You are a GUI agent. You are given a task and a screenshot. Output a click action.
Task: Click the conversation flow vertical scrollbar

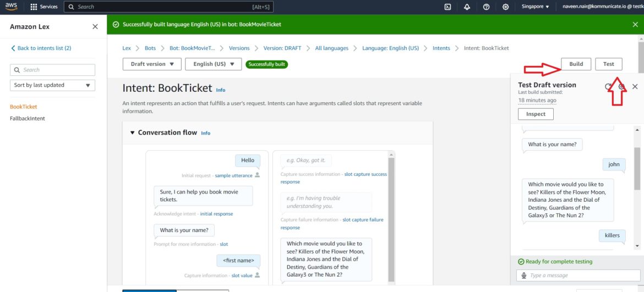391,219
